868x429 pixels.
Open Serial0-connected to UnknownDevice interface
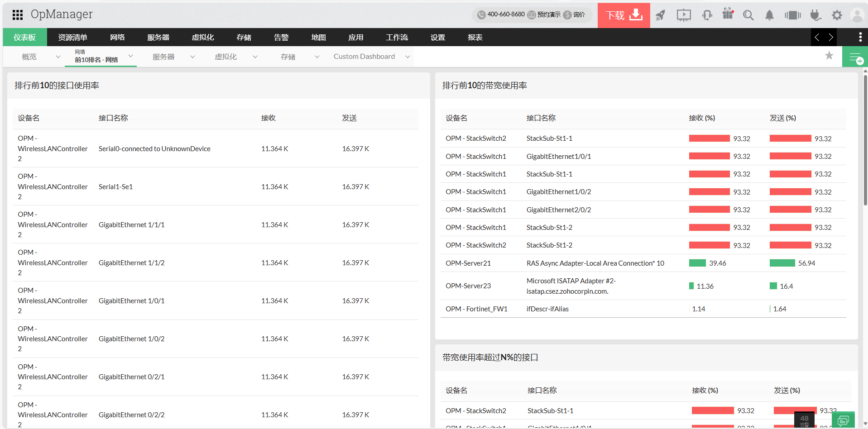(x=154, y=148)
